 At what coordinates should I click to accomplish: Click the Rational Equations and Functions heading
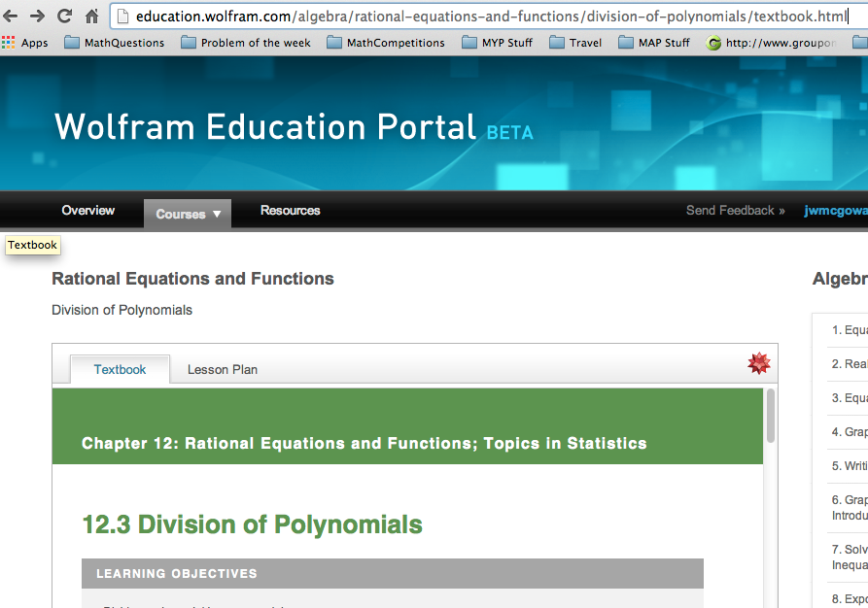click(x=192, y=279)
